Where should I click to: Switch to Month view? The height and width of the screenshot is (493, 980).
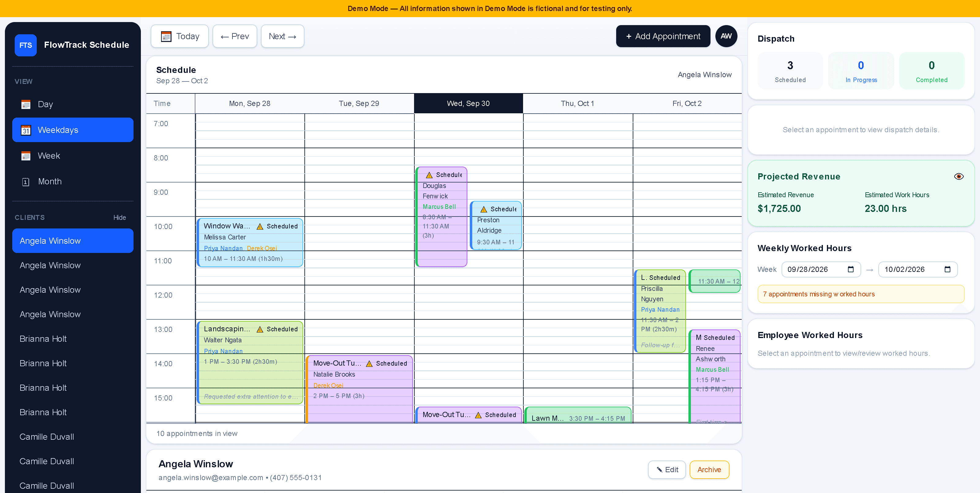(73, 182)
